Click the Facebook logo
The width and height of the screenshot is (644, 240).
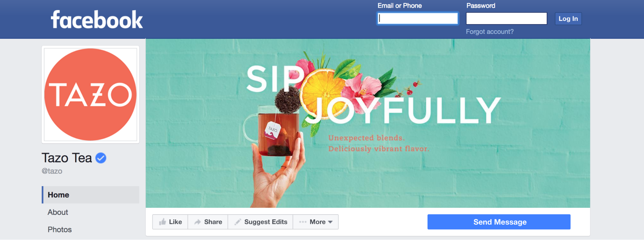pos(97,20)
